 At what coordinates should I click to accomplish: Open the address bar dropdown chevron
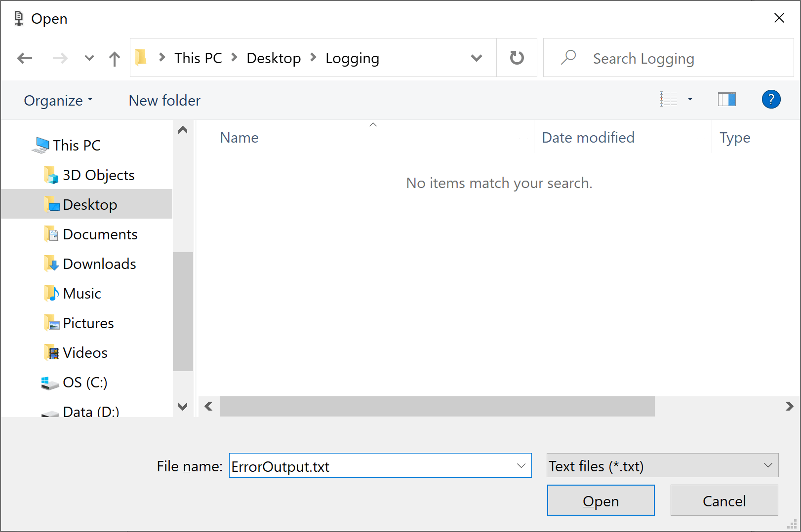tap(476, 58)
